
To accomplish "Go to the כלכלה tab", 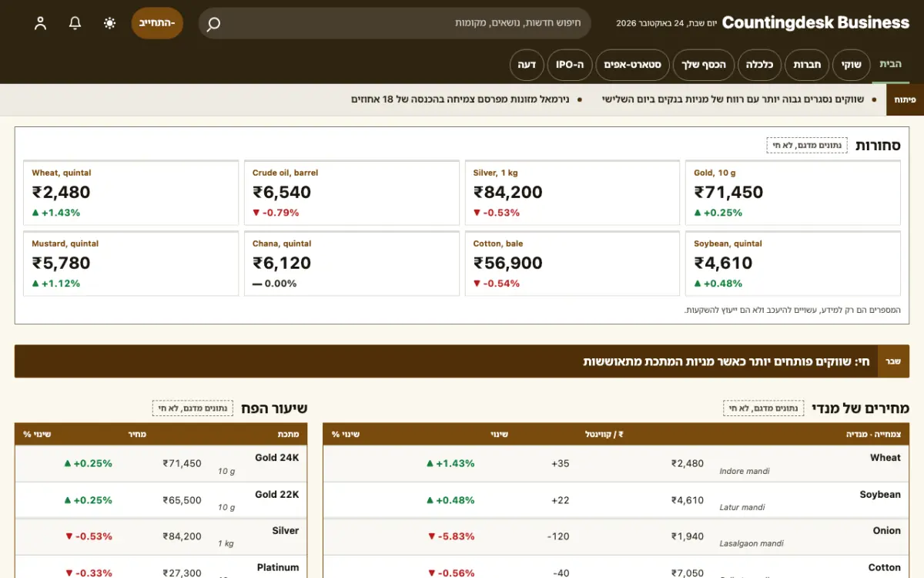I will tap(760, 65).
